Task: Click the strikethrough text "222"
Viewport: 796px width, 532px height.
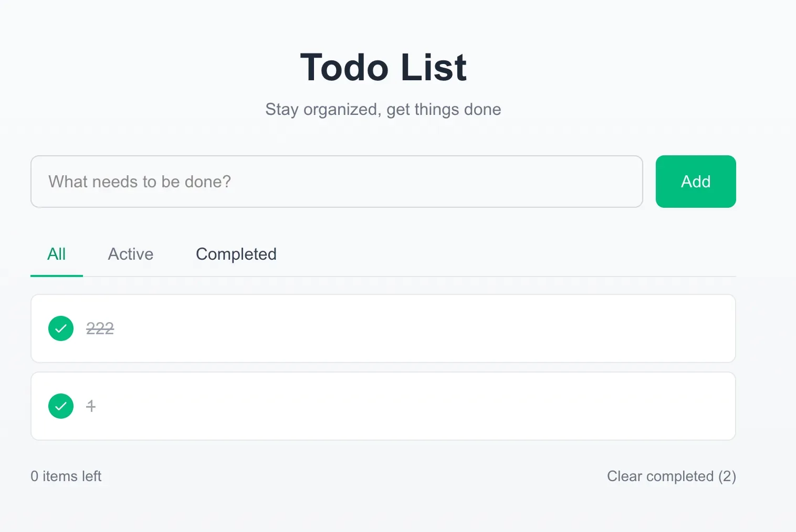Action: click(x=100, y=328)
